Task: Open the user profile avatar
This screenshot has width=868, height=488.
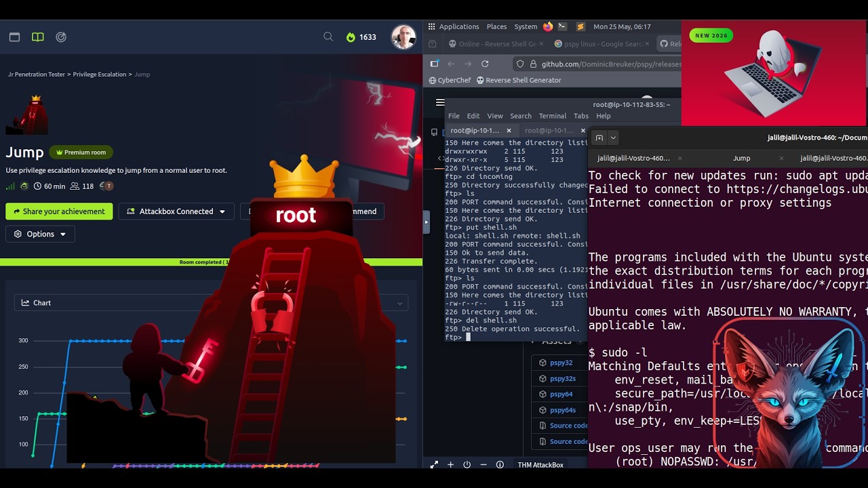Action: coord(403,37)
